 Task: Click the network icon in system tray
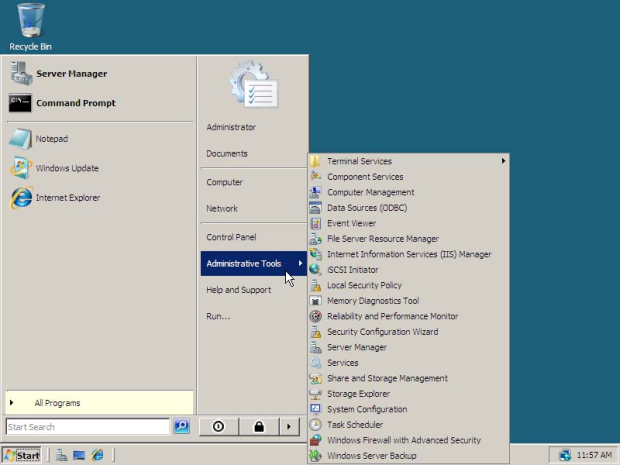565,455
